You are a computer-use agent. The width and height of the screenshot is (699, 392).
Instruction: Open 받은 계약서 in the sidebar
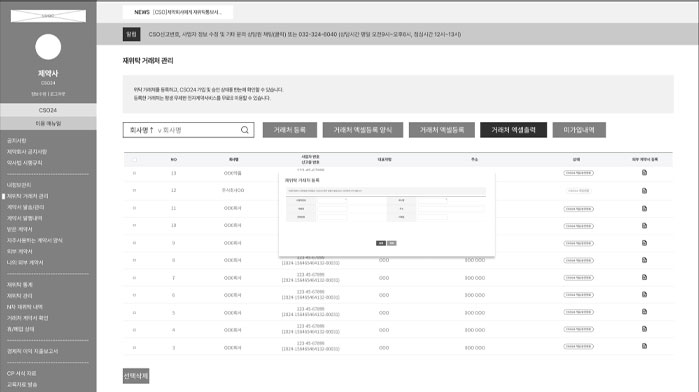(19, 229)
